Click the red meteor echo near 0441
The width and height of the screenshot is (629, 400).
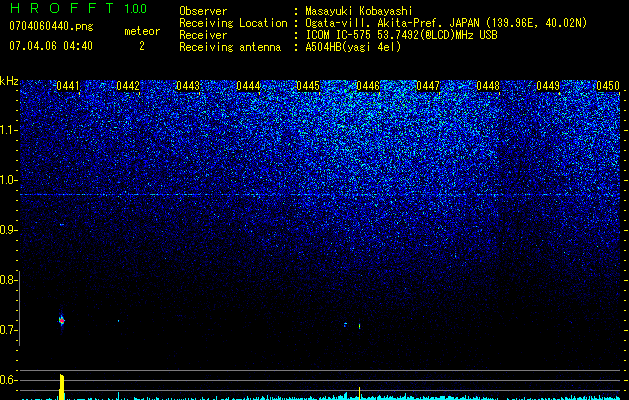tap(62, 321)
